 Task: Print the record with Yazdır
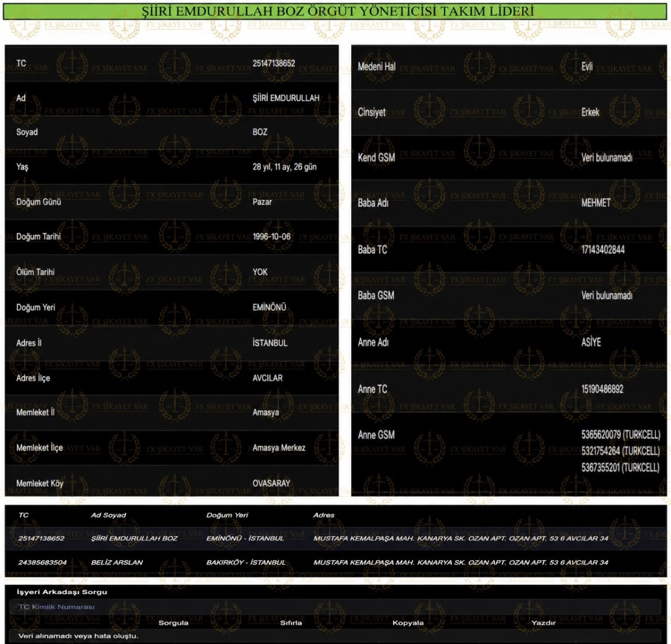(544, 623)
